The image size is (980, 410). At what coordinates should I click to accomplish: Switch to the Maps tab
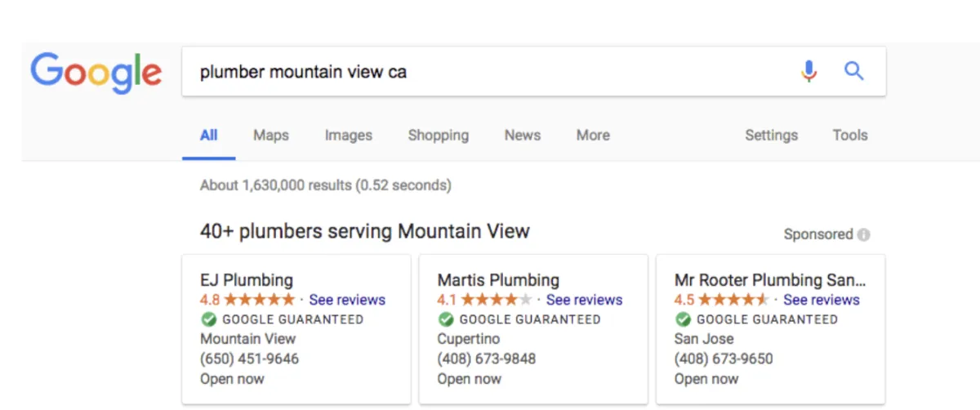coord(271,136)
